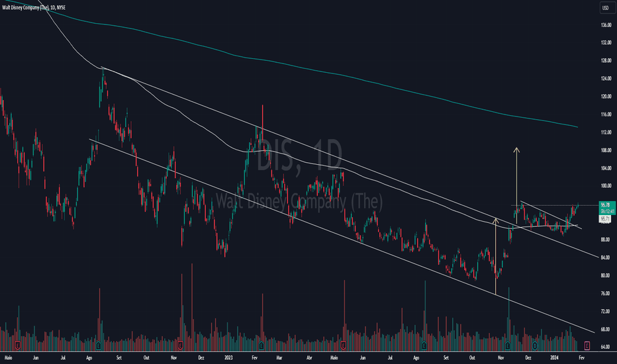617x364 pixels.
Task: Click the earnings marker near Ago 2022
Action: click(99, 345)
